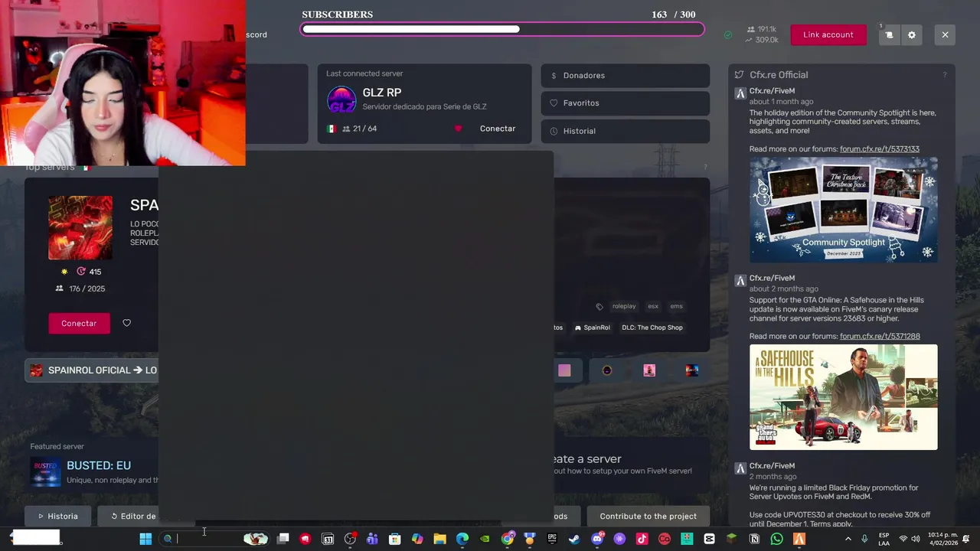Click the Link account button

(x=828, y=34)
